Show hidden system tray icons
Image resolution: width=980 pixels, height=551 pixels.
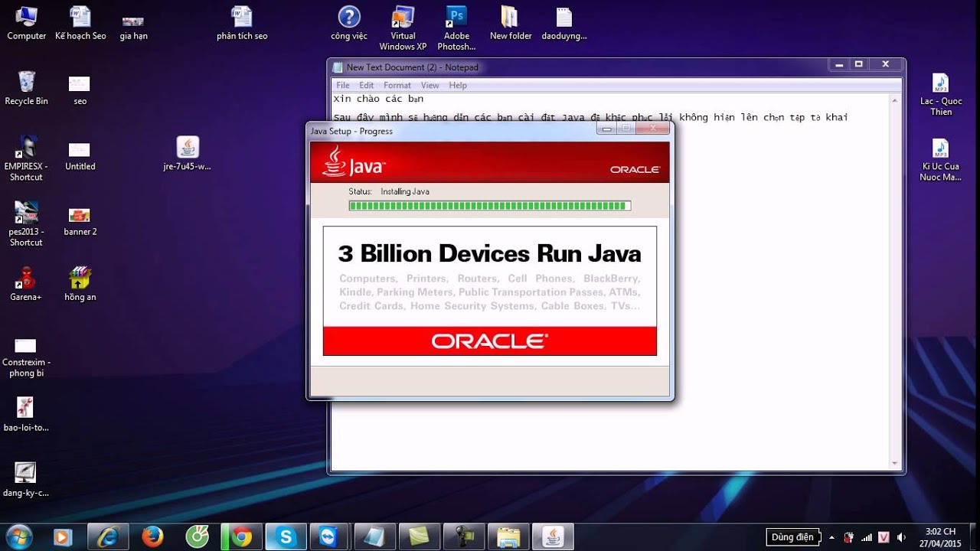[831, 537]
